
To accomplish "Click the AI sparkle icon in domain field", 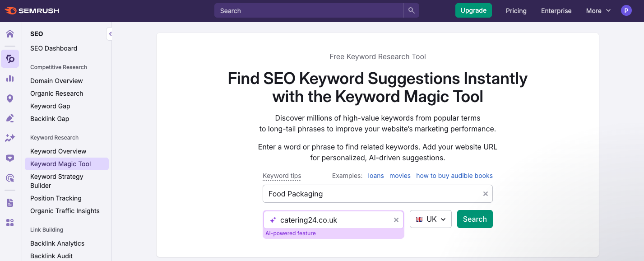I will tap(273, 220).
